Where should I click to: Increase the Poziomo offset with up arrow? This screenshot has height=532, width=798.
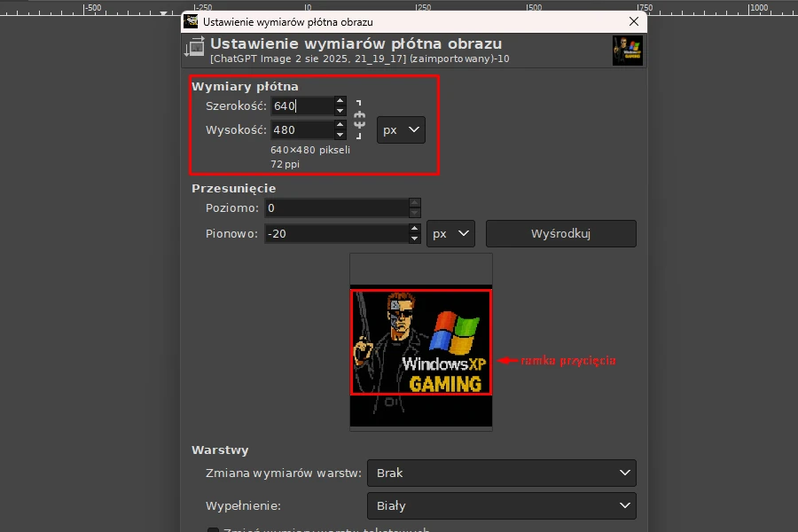pyautogui.click(x=415, y=203)
